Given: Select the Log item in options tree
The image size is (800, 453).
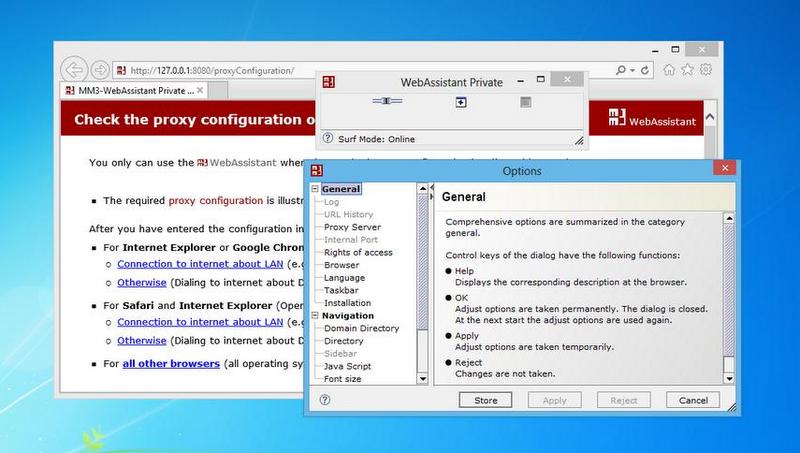Looking at the screenshot, I should click(x=331, y=202).
